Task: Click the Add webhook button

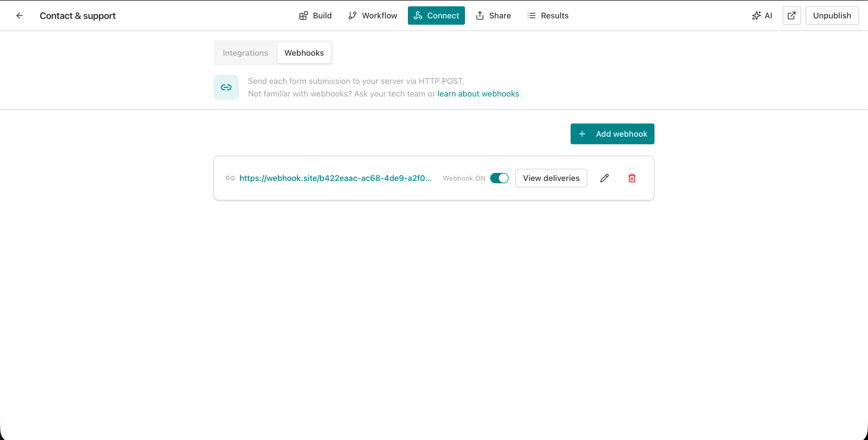Action: pyautogui.click(x=612, y=134)
